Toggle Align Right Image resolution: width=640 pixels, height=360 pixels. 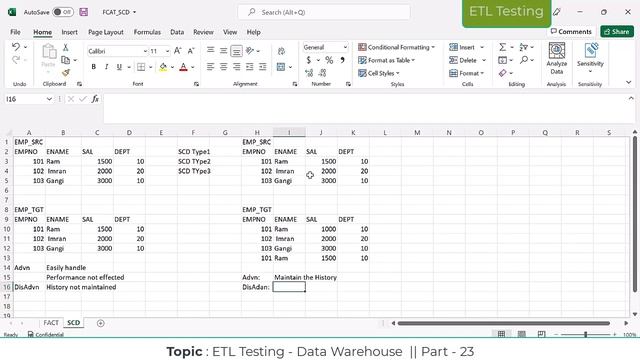[x=236, y=67]
